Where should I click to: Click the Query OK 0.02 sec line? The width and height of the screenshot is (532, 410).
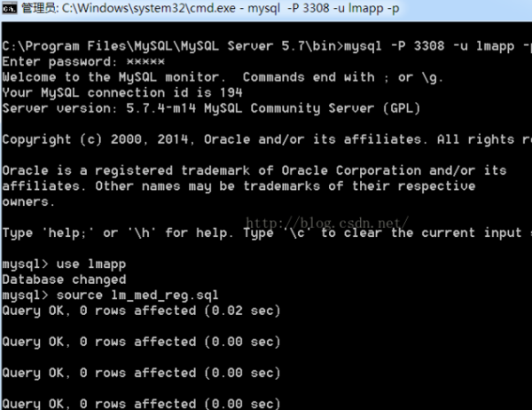click(141, 311)
